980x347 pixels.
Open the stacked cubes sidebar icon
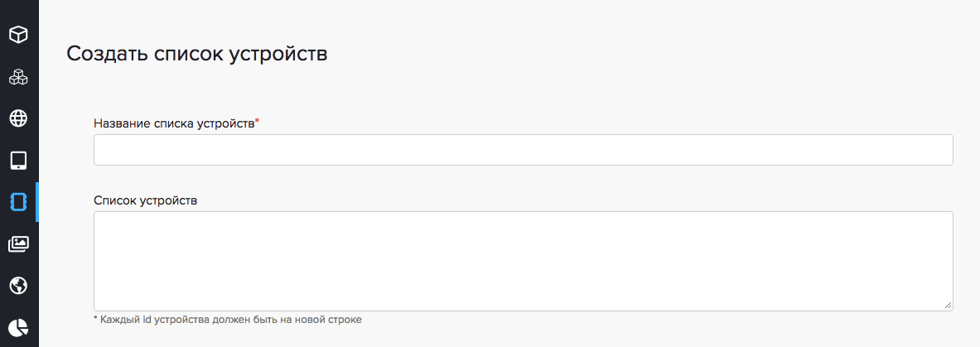pyautogui.click(x=18, y=77)
